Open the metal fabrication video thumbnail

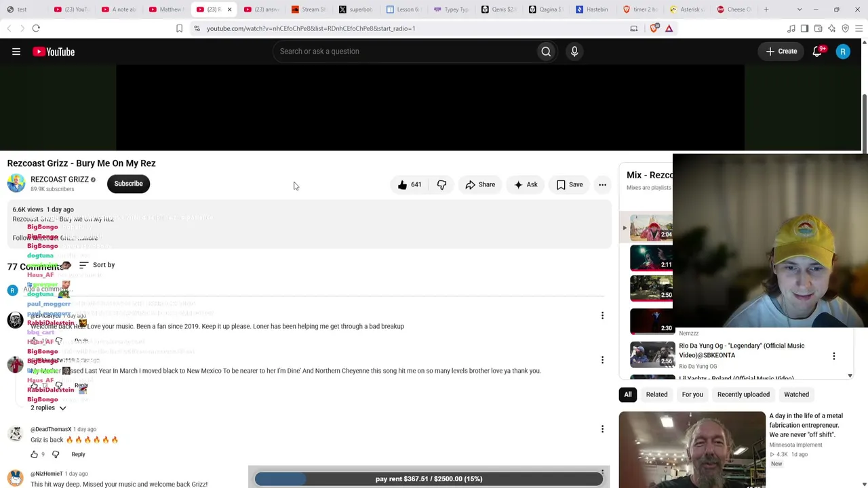pyautogui.click(x=692, y=449)
